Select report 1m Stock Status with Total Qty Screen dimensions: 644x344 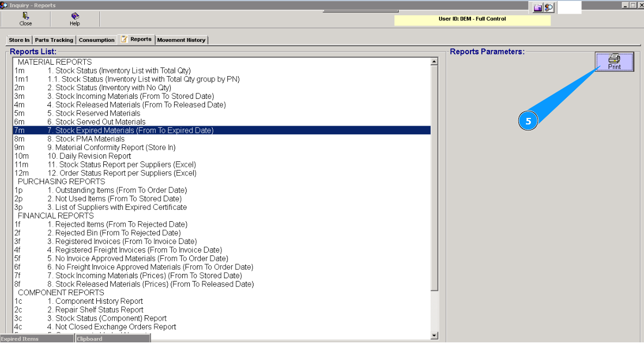pos(222,71)
